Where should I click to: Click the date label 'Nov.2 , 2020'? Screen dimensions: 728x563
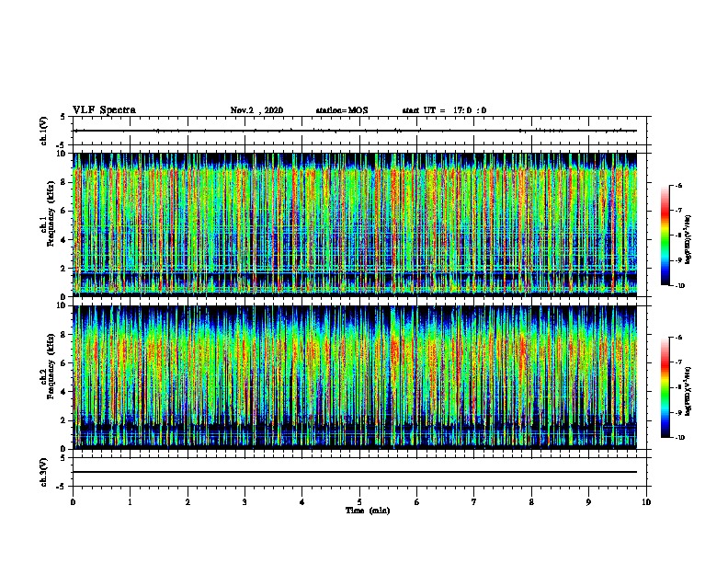256,110
